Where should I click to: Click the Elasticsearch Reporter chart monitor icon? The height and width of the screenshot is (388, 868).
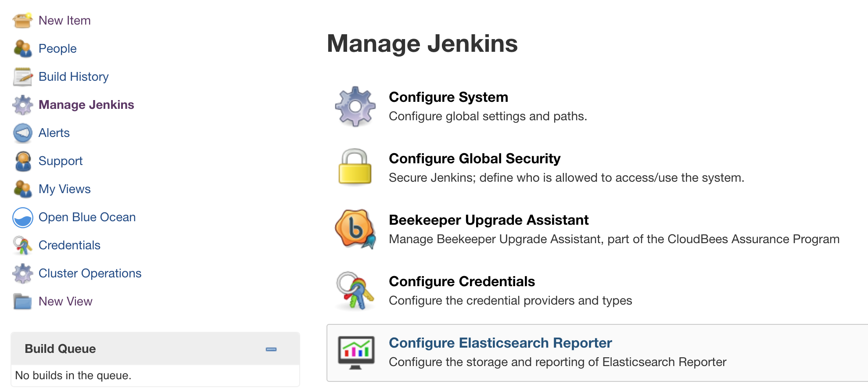[x=356, y=352]
